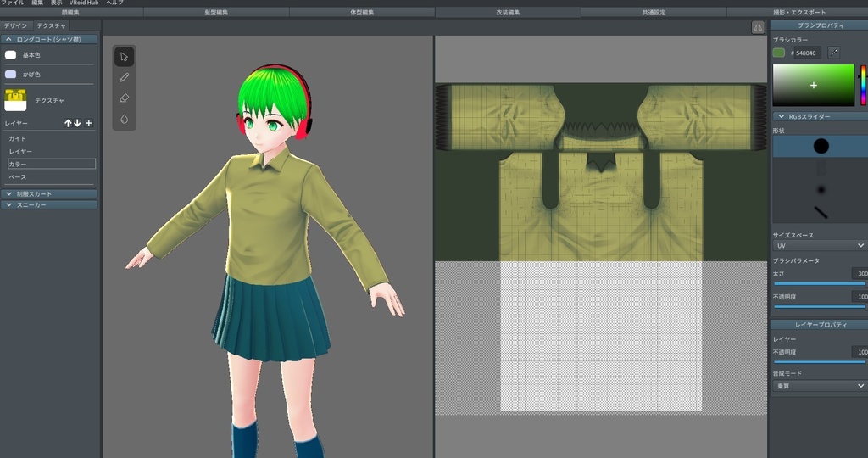
Task: Select the arrow cursor selection tool
Action: click(124, 57)
